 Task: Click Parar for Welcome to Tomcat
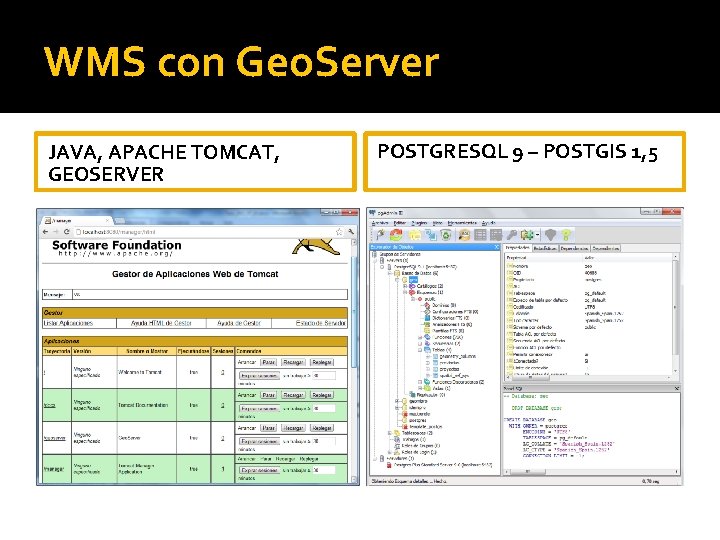pos(269,362)
